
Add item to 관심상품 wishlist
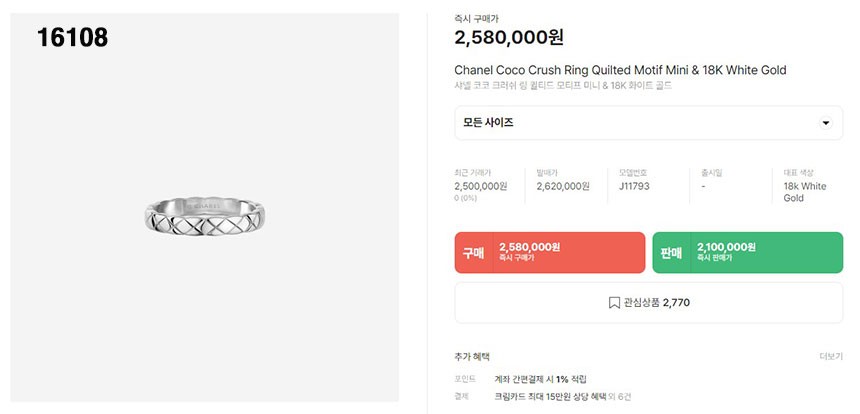[648, 302]
